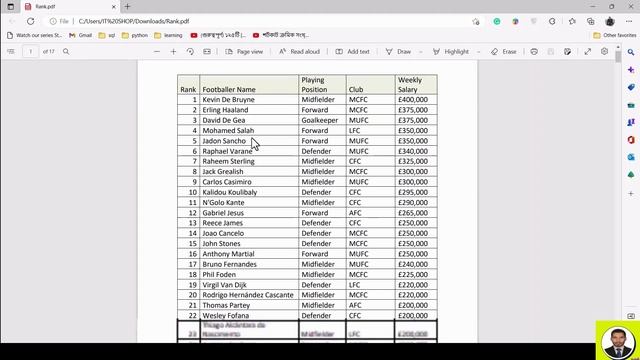Viewport: 640px width, 360px height.
Task: Open the Gmail bookmark
Action: (80, 36)
